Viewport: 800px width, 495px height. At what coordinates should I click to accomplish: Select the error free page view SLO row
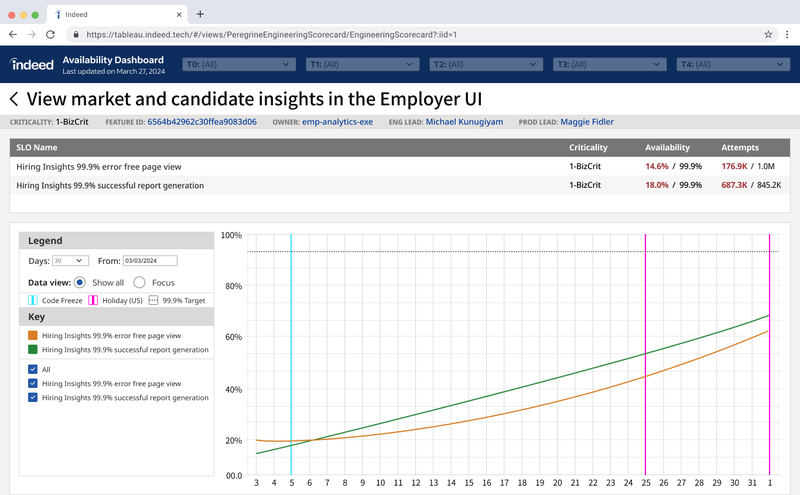pyautogui.click(x=400, y=166)
